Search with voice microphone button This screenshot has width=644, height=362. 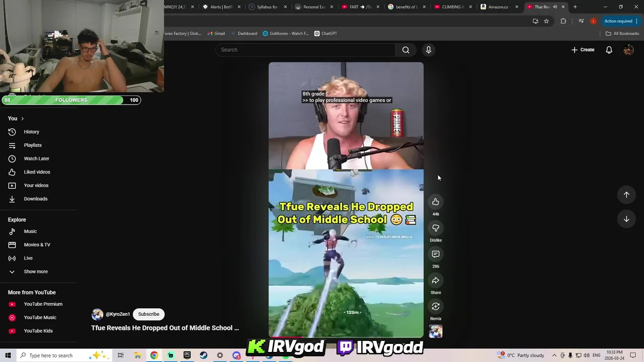click(429, 50)
